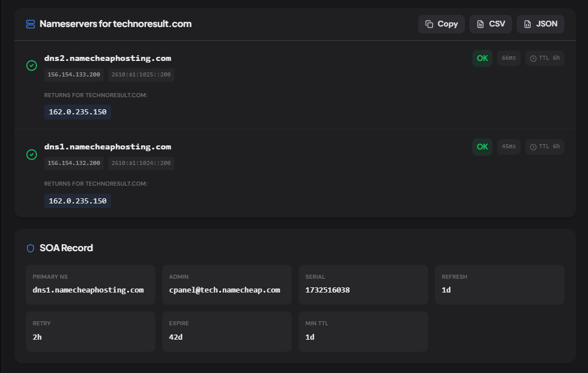
Task: Click green check icon for dns2.namecheaphosting.com
Action: pyautogui.click(x=32, y=66)
